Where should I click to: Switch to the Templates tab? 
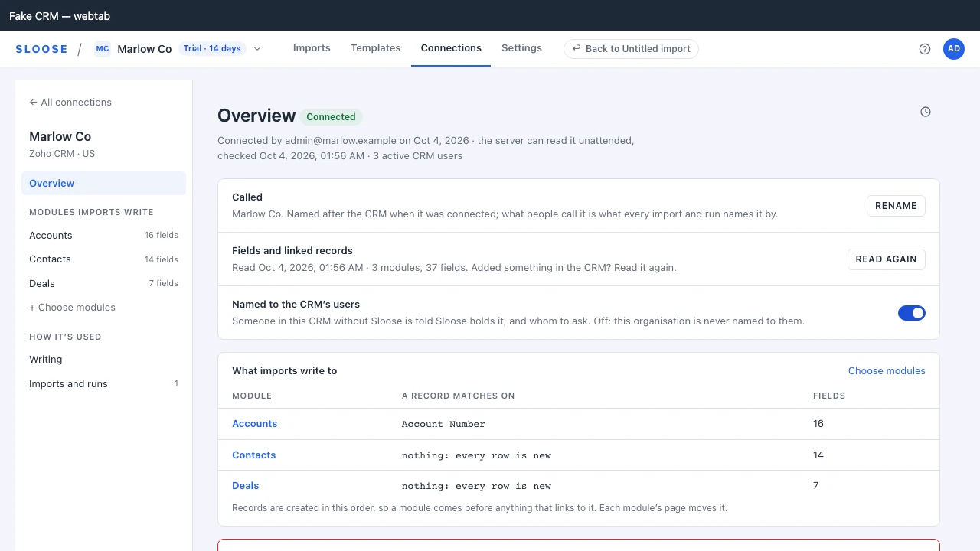click(x=375, y=48)
